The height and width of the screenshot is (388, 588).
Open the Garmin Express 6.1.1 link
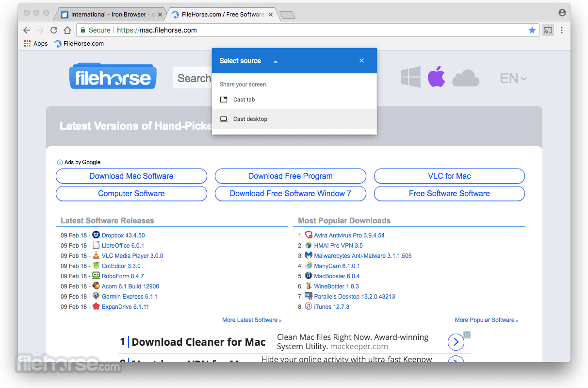[x=130, y=297]
